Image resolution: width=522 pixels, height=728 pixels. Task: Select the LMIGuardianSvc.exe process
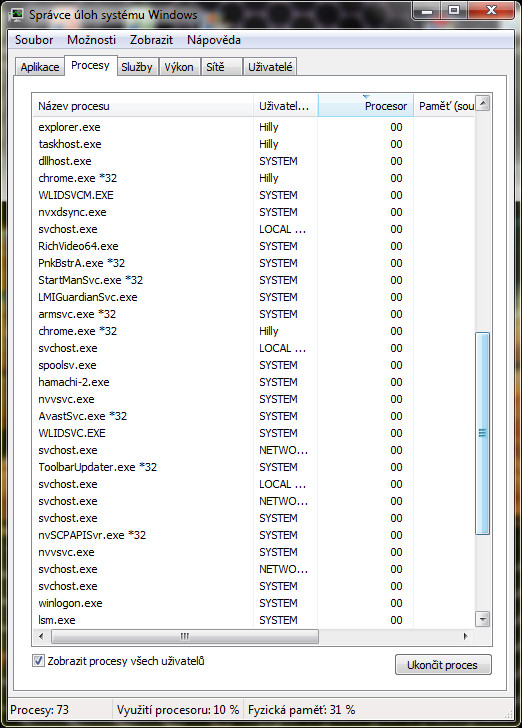pyautogui.click(x=254, y=297)
